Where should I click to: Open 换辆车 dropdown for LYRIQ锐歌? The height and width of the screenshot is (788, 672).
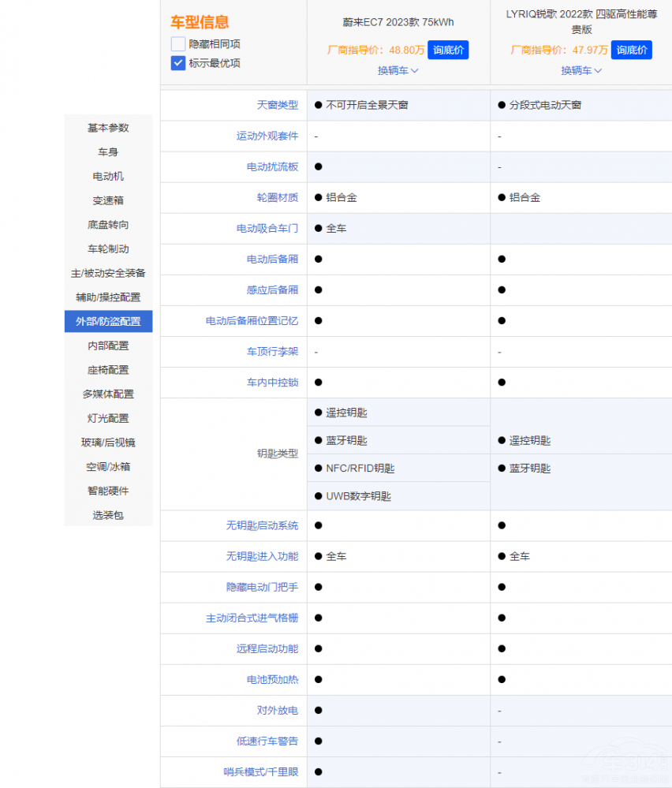click(581, 70)
